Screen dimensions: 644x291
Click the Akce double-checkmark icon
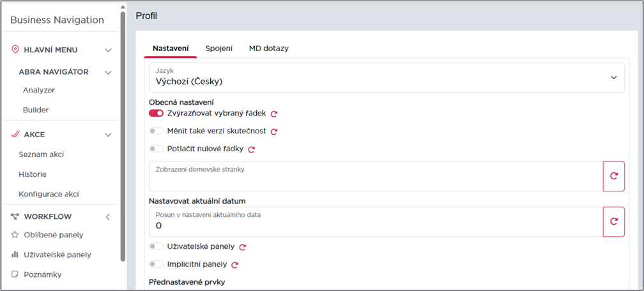coord(15,134)
